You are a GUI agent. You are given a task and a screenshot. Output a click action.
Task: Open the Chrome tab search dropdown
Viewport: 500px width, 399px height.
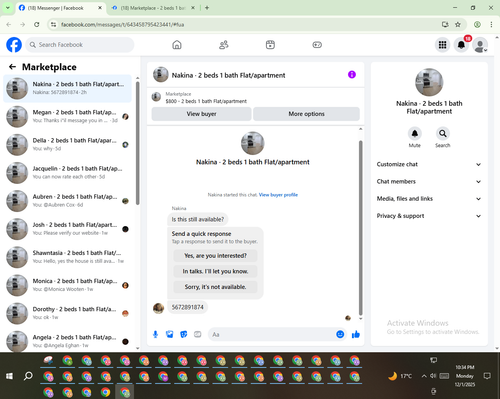(8, 8)
